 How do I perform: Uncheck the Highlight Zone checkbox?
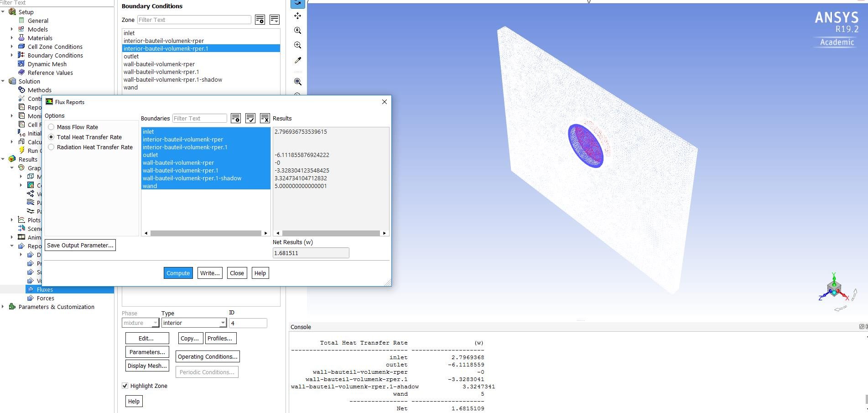125,386
